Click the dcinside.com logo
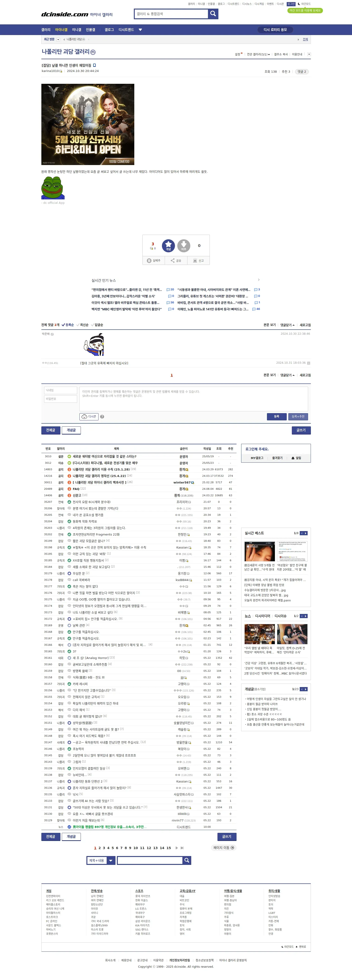The width and height of the screenshot is (352, 980). (x=65, y=14)
